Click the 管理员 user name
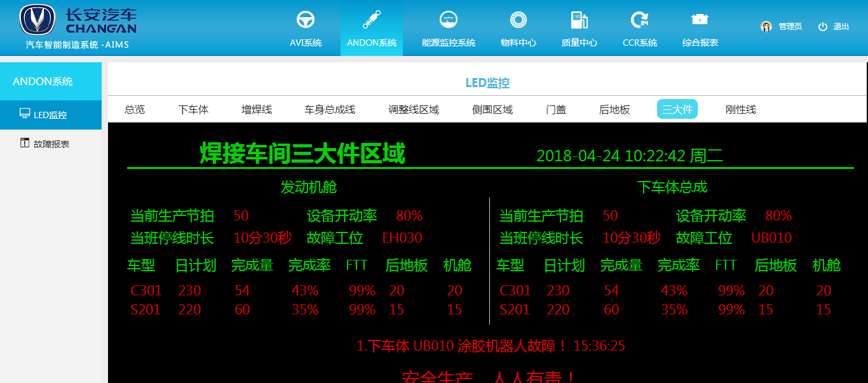The width and height of the screenshot is (868, 383). [790, 27]
